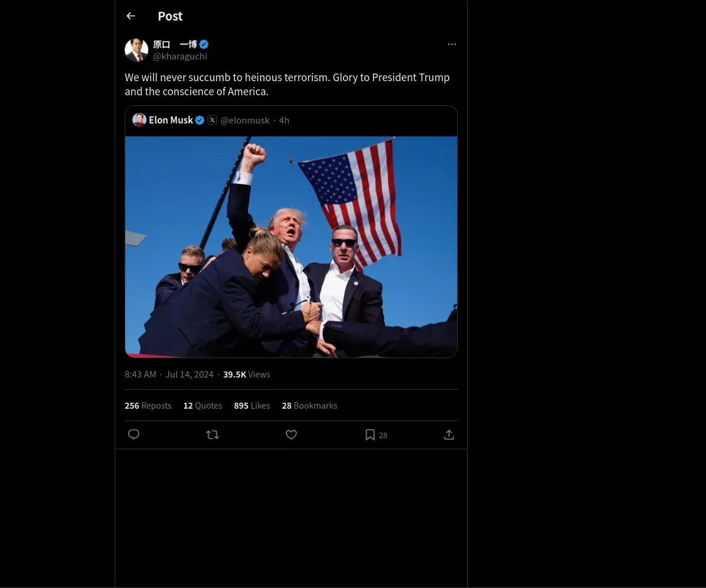Image resolution: width=706 pixels, height=588 pixels.
Task: Click the Elon Musk name in quote
Action: pos(171,120)
